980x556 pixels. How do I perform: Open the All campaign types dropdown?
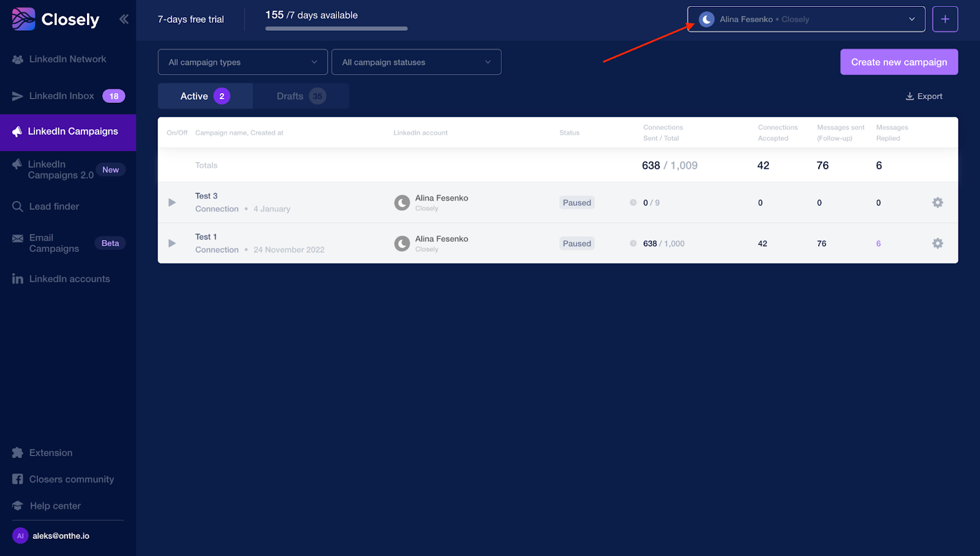pyautogui.click(x=243, y=62)
